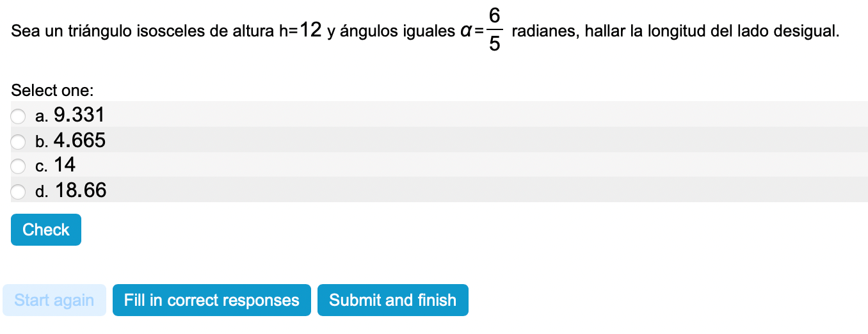Click the height value 12 in the question

310,31
